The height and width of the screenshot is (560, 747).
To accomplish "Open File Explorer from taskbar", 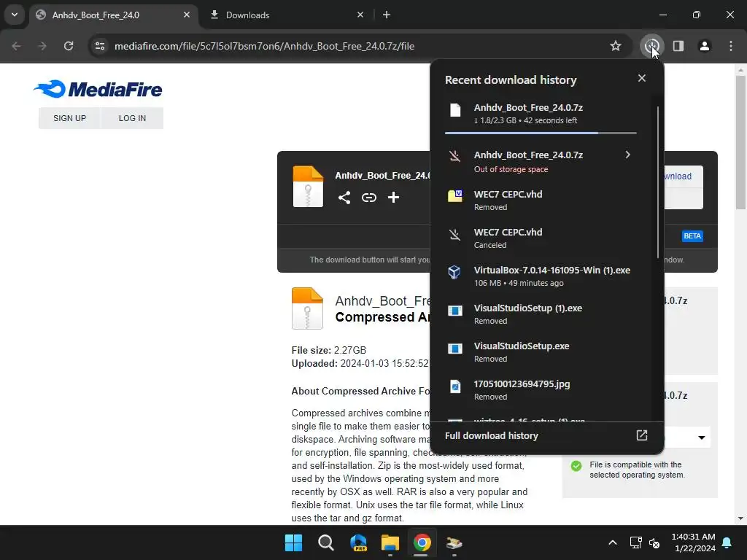I will coord(390,542).
